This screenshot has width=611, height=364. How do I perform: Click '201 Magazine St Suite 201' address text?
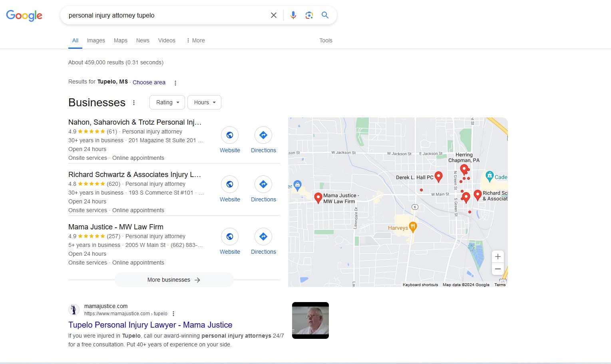pyautogui.click(x=162, y=140)
